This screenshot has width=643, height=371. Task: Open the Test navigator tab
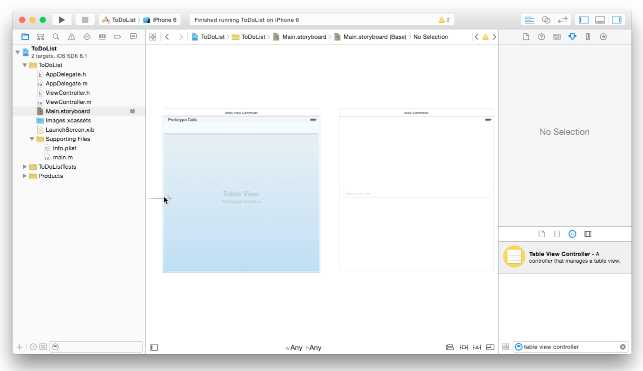pos(87,36)
